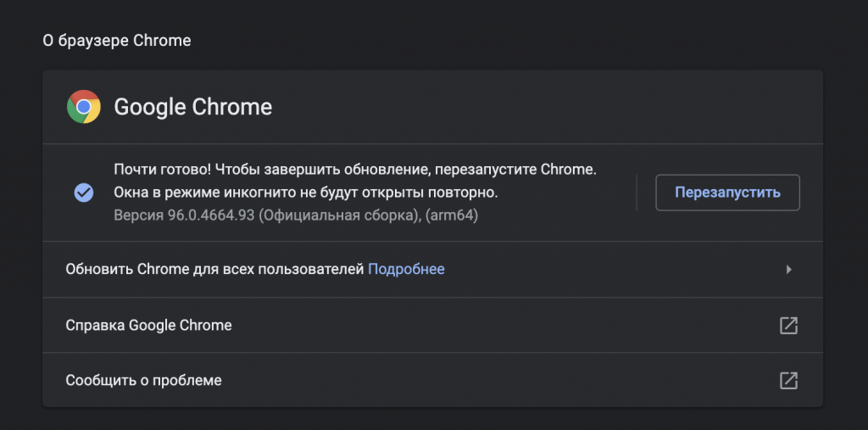This screenshot has width=868, height=430.
Task: Click the (arm64) architecture label
Action: (x=451, y=215)
